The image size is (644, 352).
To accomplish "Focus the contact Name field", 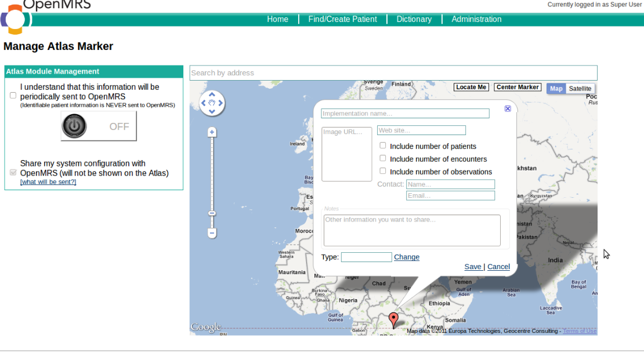I will tap(451, 184).
